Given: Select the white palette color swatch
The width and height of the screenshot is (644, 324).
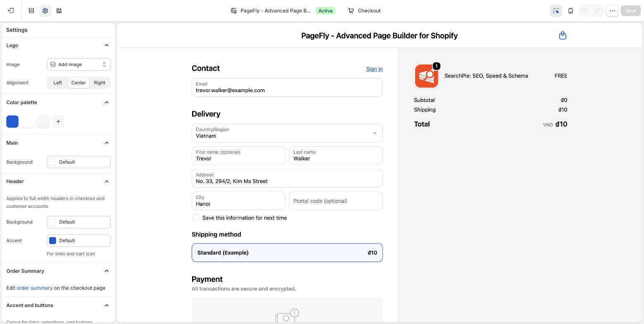Looking at the screenshot, I should pyautogui.click(x=28, y=121).
